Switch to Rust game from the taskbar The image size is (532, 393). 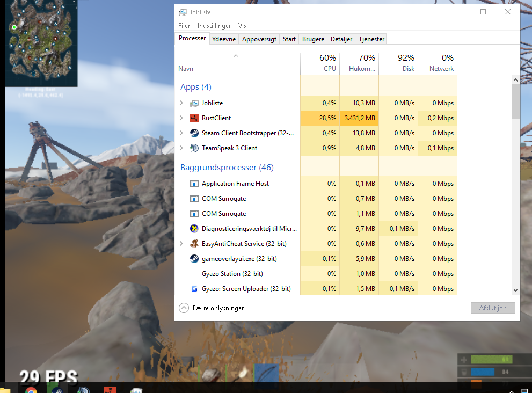[110, 390]
